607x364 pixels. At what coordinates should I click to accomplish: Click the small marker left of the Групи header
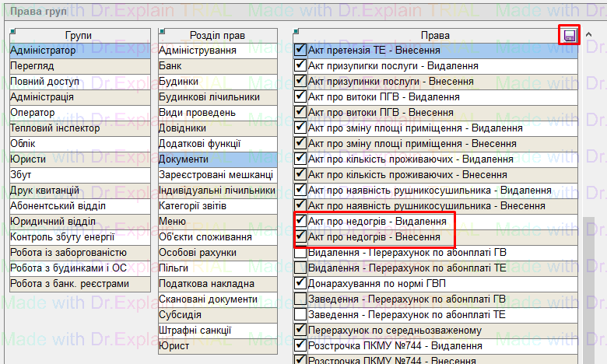point(13,31)
